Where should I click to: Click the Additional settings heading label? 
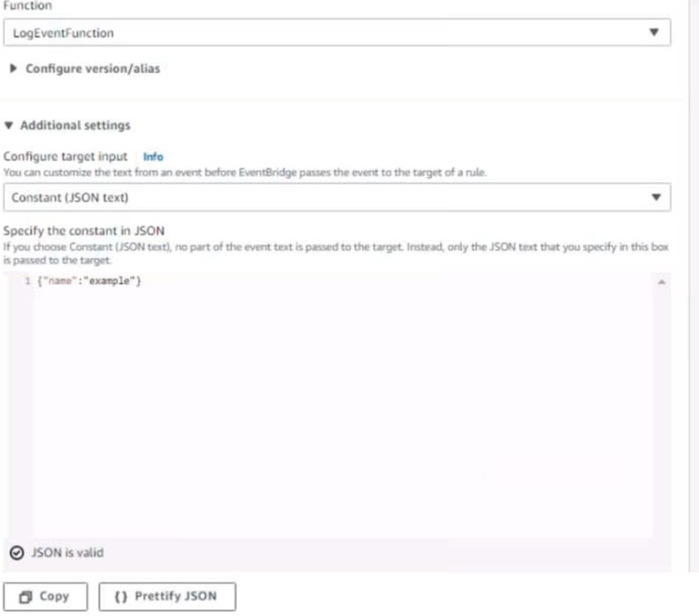pyautogui.click(x=75, y=125)
